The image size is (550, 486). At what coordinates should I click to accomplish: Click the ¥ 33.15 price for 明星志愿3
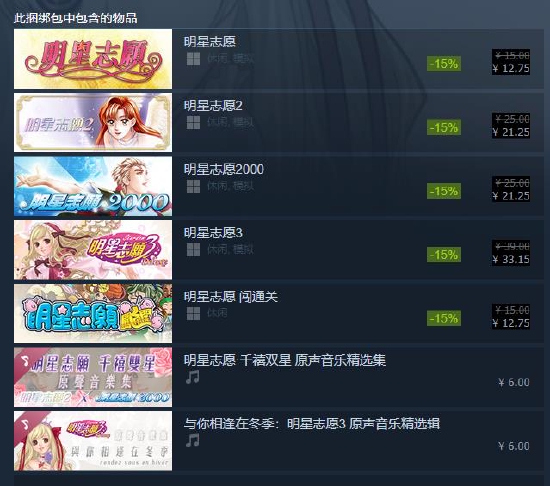coord(511,259)
